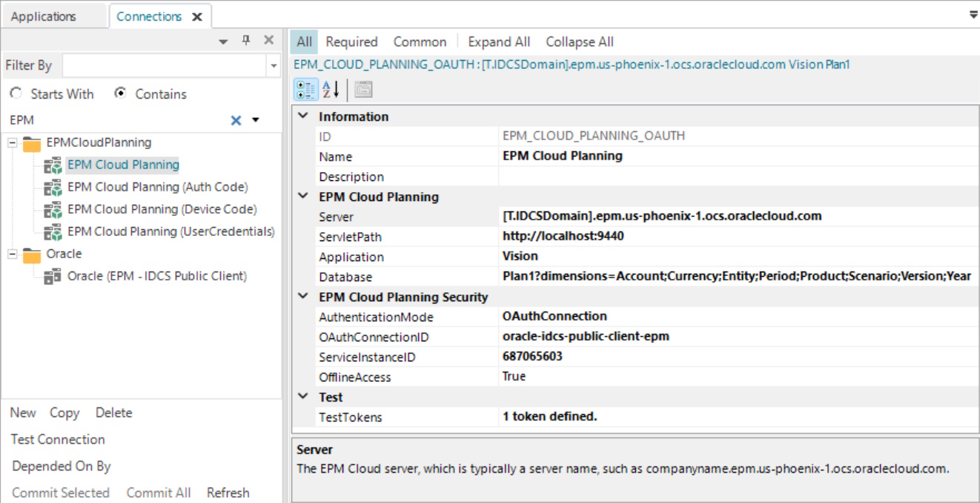980x503 pixels.
Task: Show Common properties only
Action: click(x=420, y=42)
